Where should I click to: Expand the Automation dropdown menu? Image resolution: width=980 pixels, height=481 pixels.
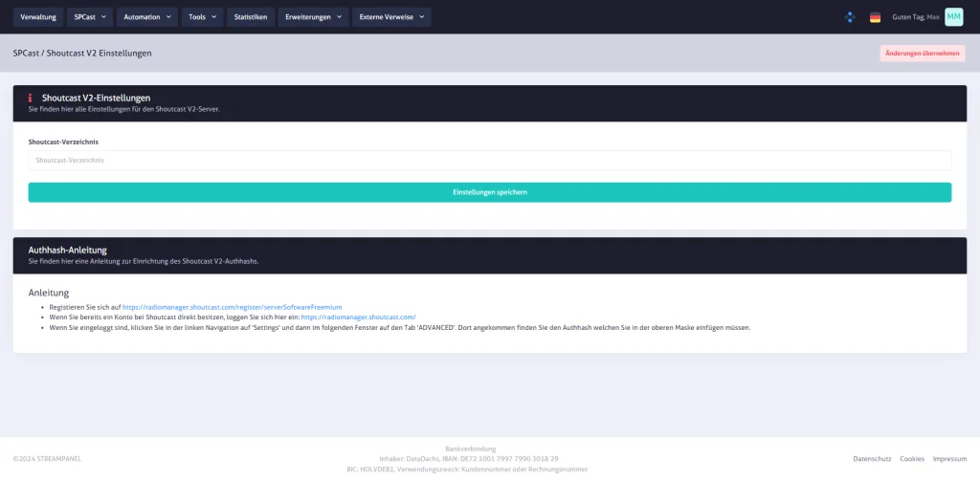coord(147,17)
